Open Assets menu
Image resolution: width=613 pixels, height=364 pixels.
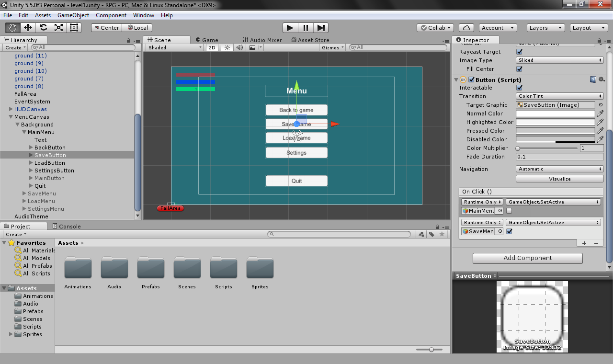(43, 15)
